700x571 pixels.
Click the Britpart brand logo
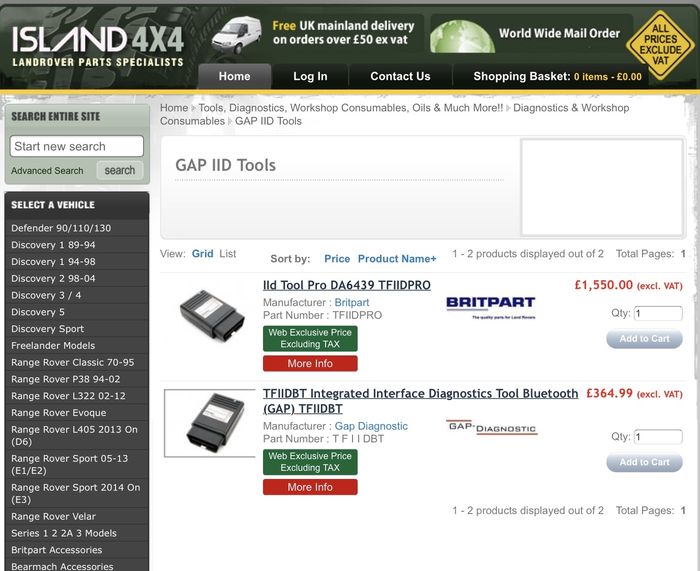click(x=491, y=307)
